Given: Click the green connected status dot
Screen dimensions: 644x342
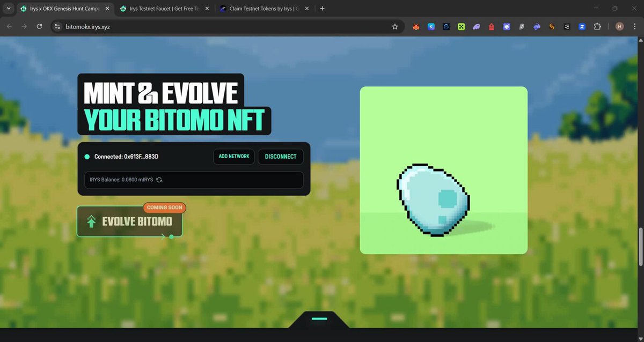Looking at the screenshot, I should [87, 157].
